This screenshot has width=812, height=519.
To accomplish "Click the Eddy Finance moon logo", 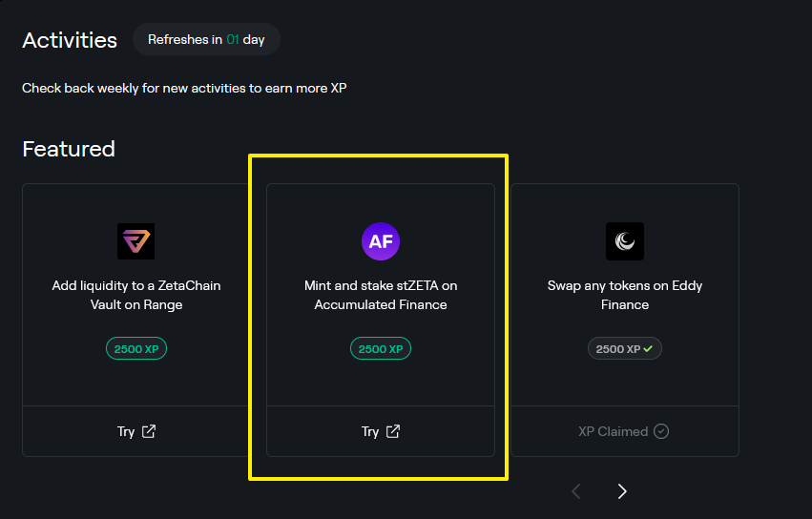I will (625, 241).
